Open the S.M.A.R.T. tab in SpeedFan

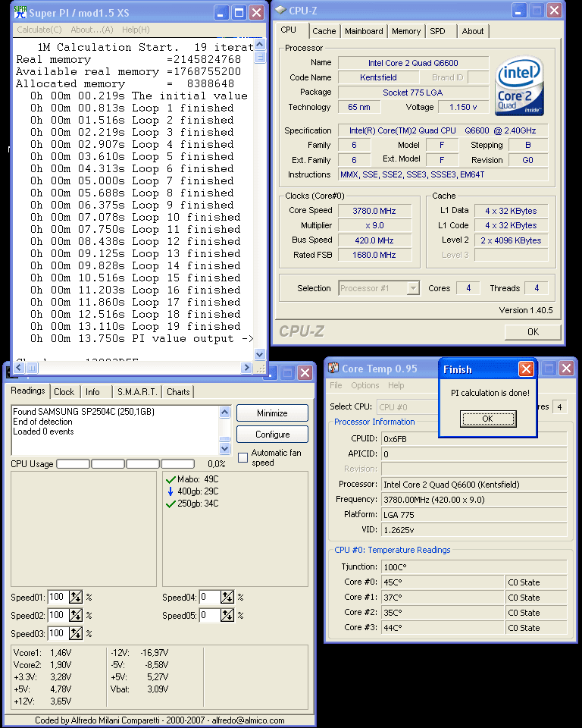pos(137,392)
